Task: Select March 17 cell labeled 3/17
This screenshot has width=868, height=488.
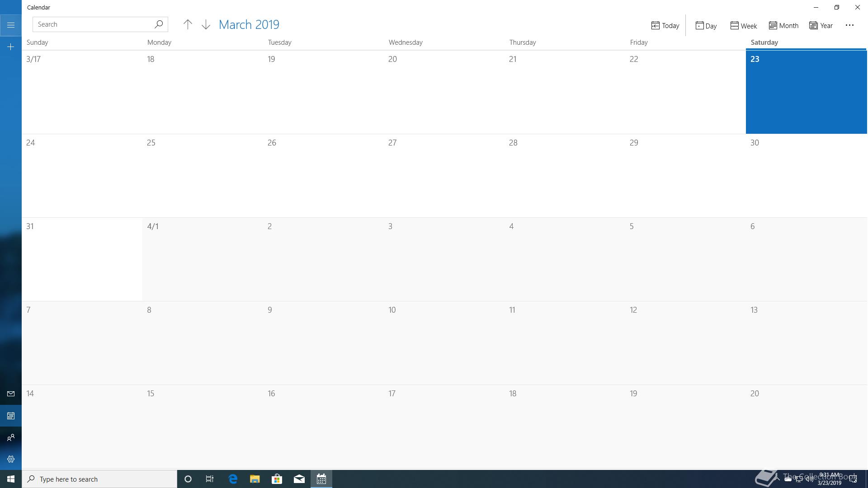Action: [82, 92]
